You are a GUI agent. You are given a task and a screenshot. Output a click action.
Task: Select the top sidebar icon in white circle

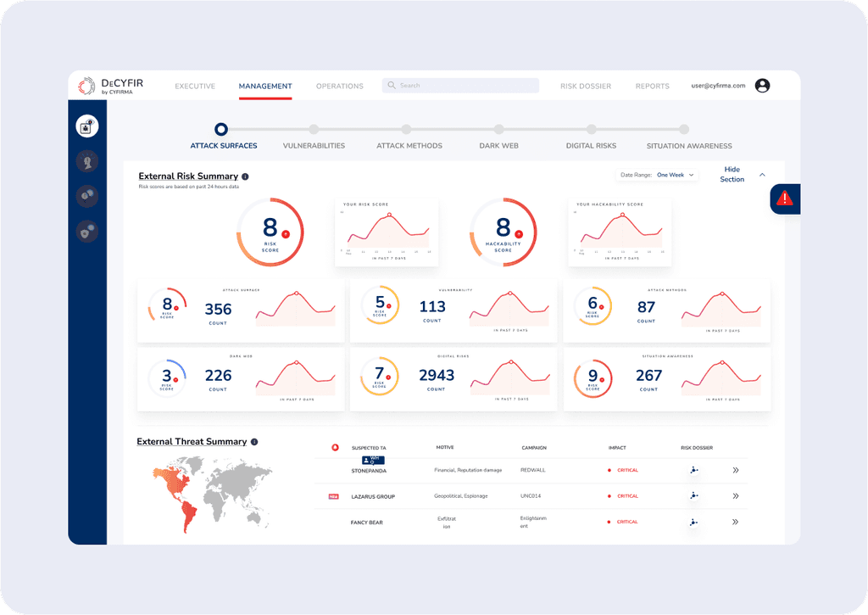(87, 126)
